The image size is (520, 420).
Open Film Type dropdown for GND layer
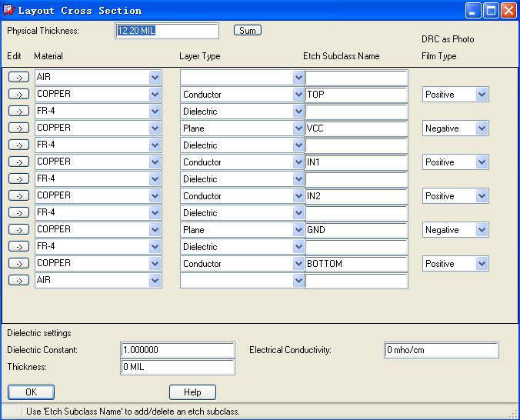(x=482, y=230)
